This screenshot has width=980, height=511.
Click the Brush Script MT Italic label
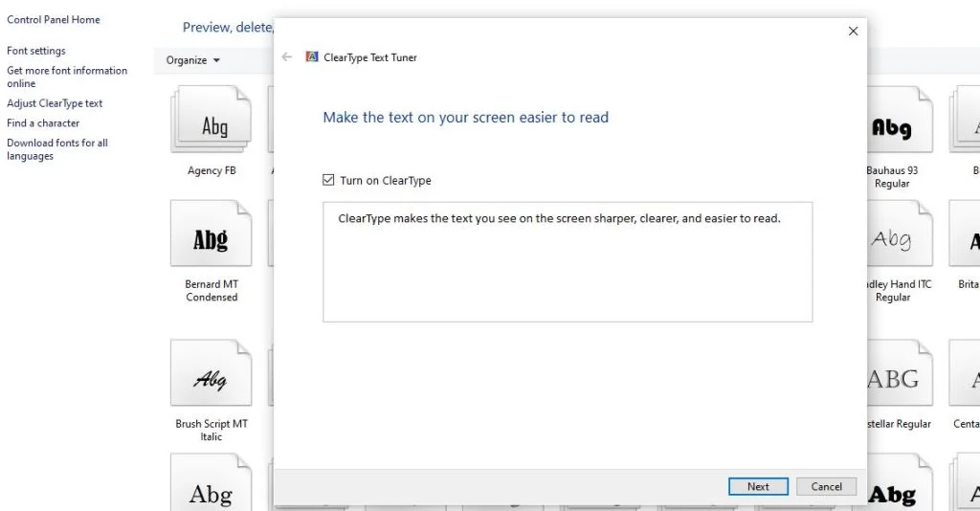[x=212, y=430]
